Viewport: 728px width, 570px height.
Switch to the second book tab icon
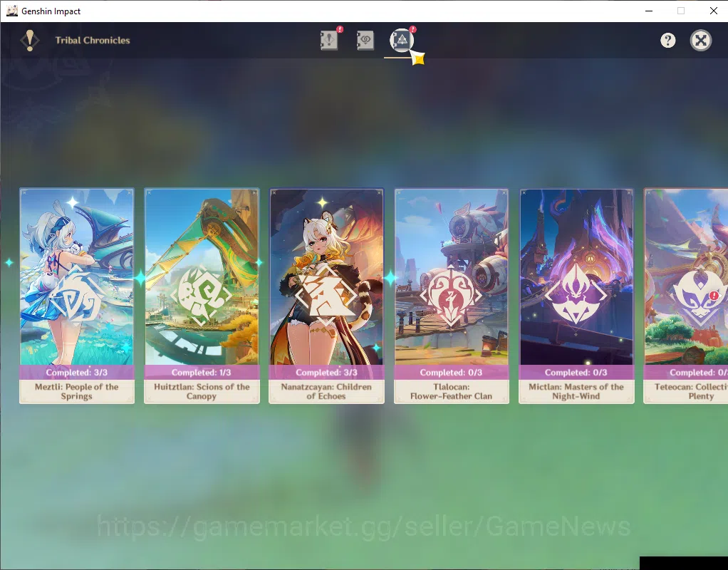click(365, 40)
